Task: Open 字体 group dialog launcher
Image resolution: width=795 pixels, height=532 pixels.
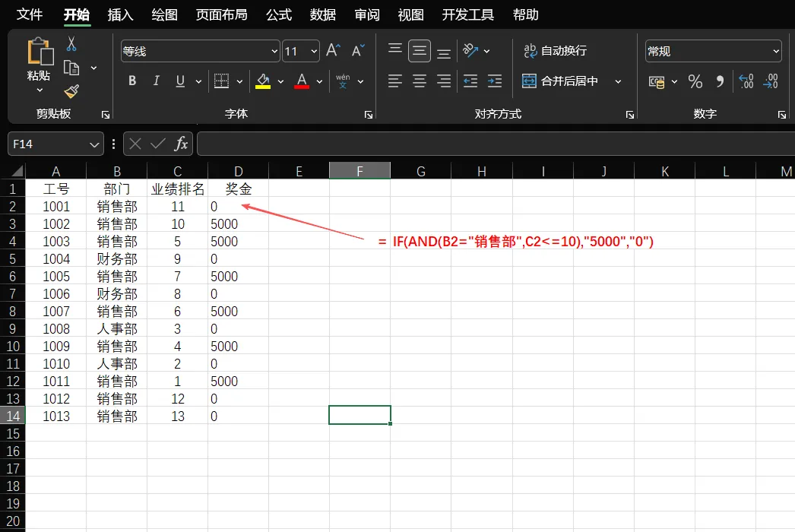Action: coord(369,115)
